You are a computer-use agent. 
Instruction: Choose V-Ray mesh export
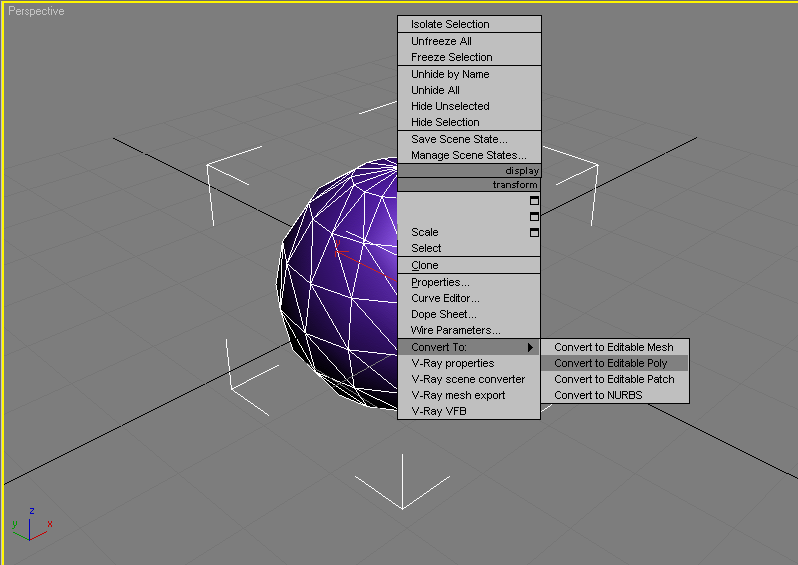point(469,395)
